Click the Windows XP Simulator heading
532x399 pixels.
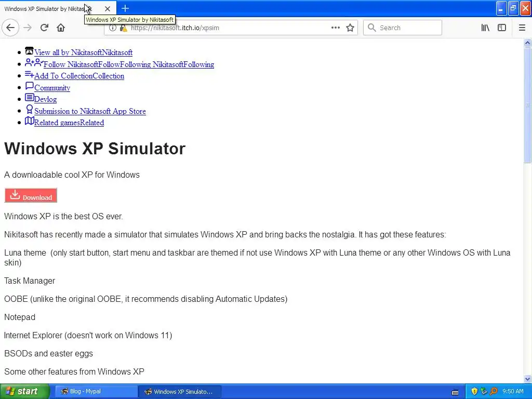tap(95, 148)
